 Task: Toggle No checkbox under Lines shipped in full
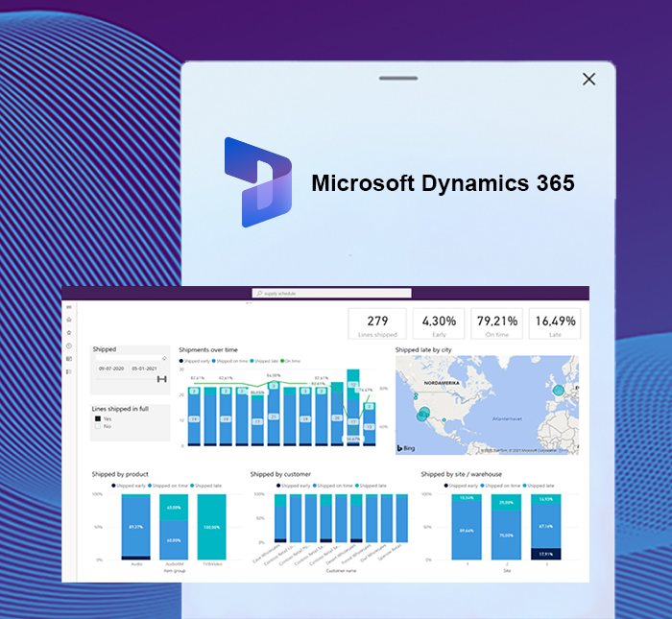point(98,426)
